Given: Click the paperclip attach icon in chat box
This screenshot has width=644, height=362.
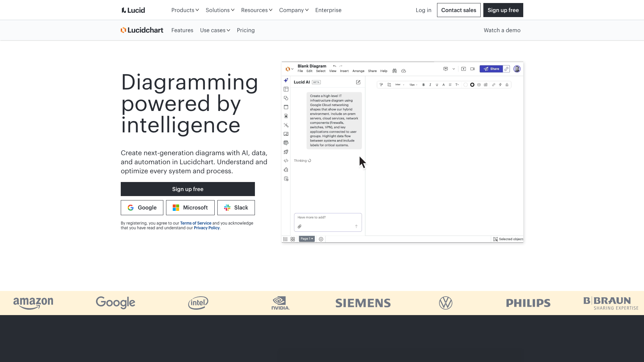Looking at the screenshot, I should click(300, 226).
